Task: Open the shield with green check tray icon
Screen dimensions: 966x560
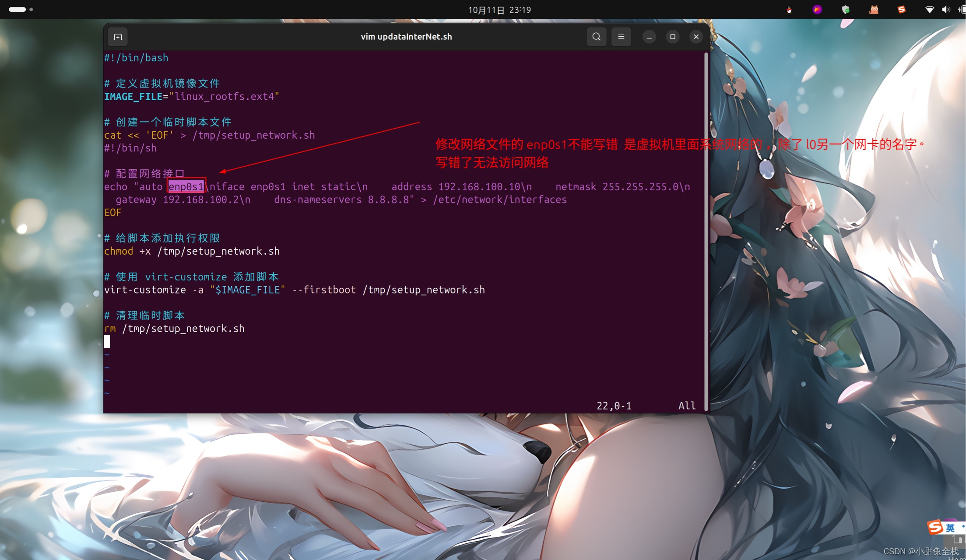Action: (x=846, y=10)
